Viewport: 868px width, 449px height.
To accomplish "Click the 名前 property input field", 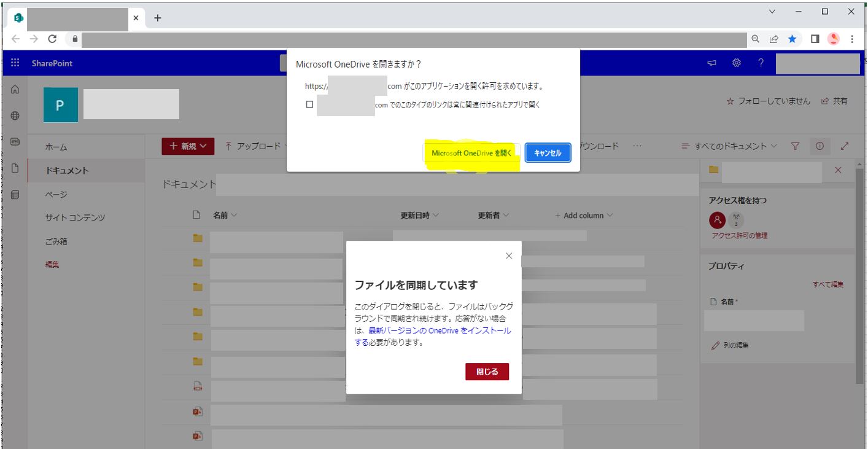I will [x=754, y=321].
